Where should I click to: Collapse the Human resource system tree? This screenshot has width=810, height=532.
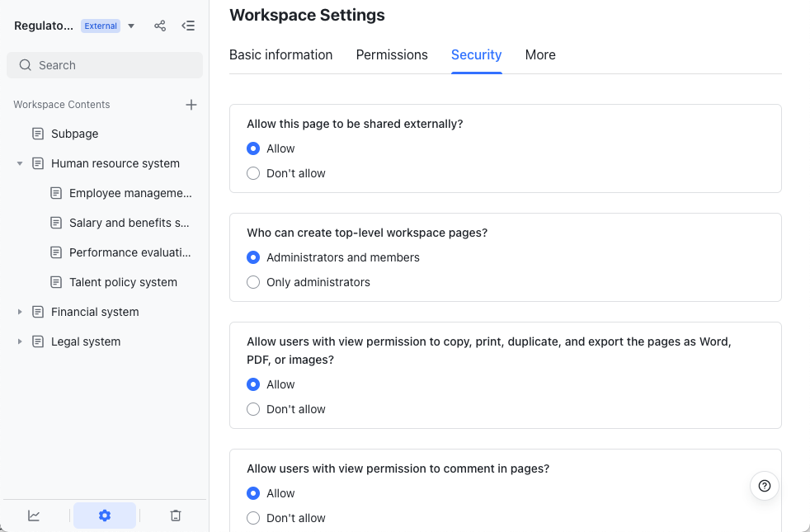pyautogui.click(x=20, y=163)
